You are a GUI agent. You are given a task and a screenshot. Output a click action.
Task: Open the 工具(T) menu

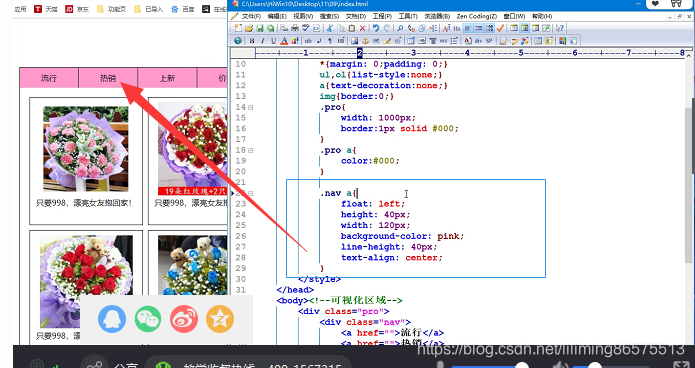(408, 16)
